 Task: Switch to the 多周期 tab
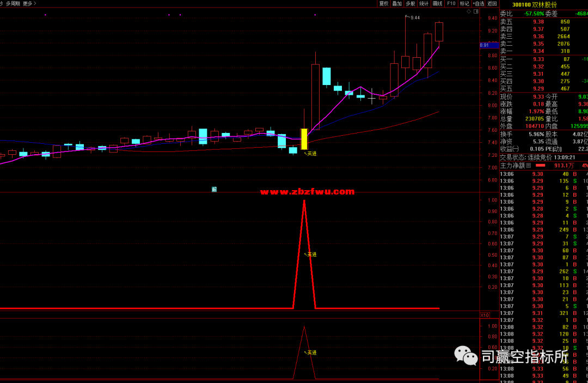click(13, 3)
